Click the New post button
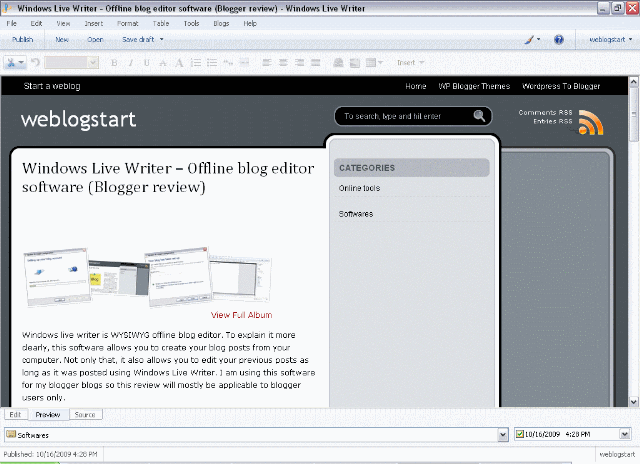The width and height of the screenshot is (640, 464). pos(62,40)
